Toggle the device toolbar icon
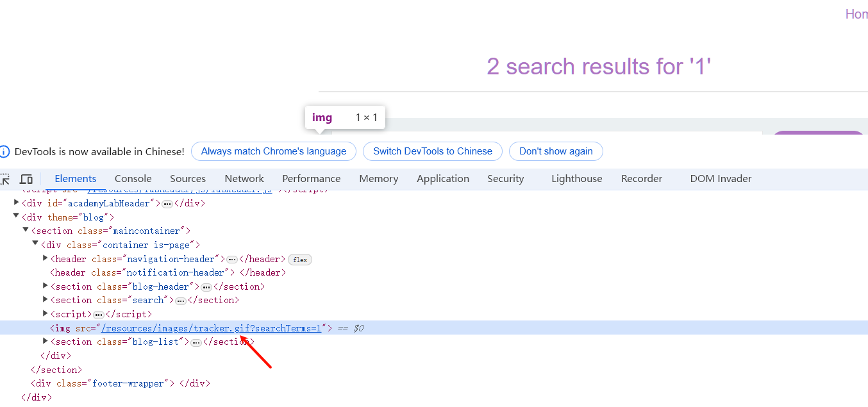The height and width of the screenshot is (407, 868). point(26,179)
